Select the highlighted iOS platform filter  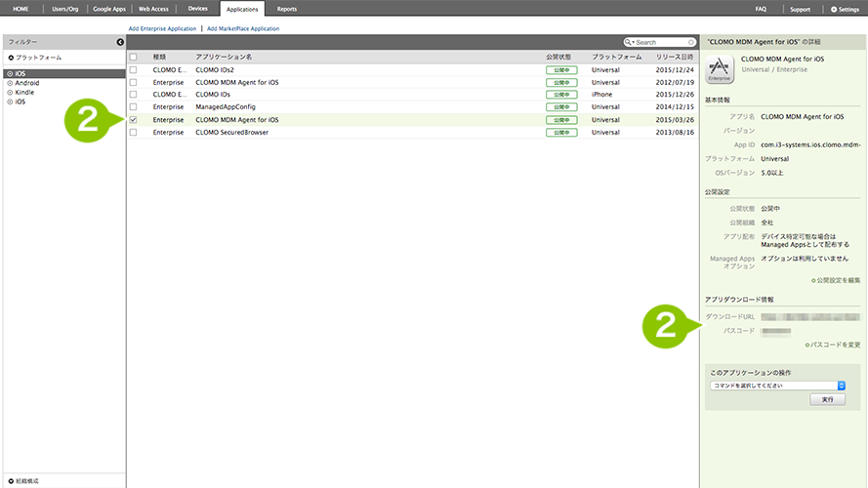coord(64,73)
